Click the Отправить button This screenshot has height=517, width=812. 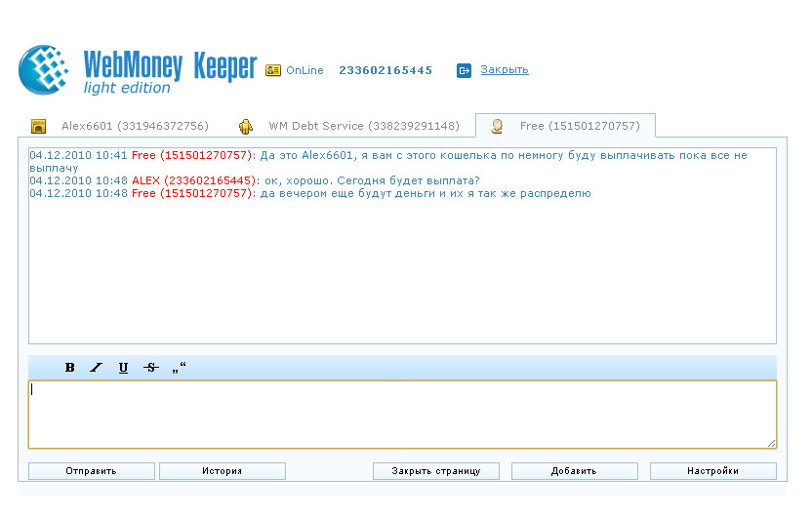(91, 471)
